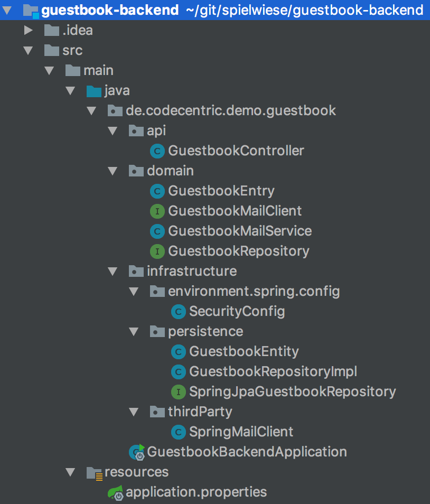Image resolution: width=430 pixels, height=504 pixels.
Task: Click the GuestbookController class icon
Action: [157, 151]
